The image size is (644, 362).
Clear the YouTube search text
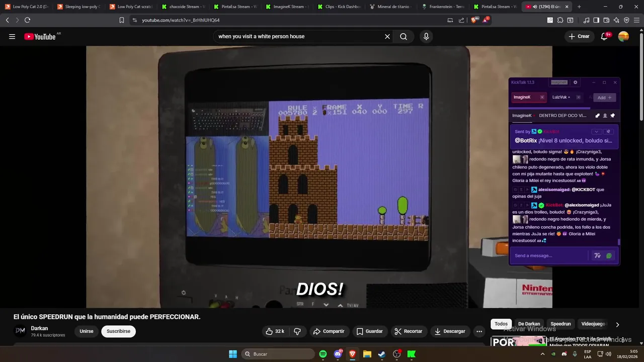pos(387,36)
